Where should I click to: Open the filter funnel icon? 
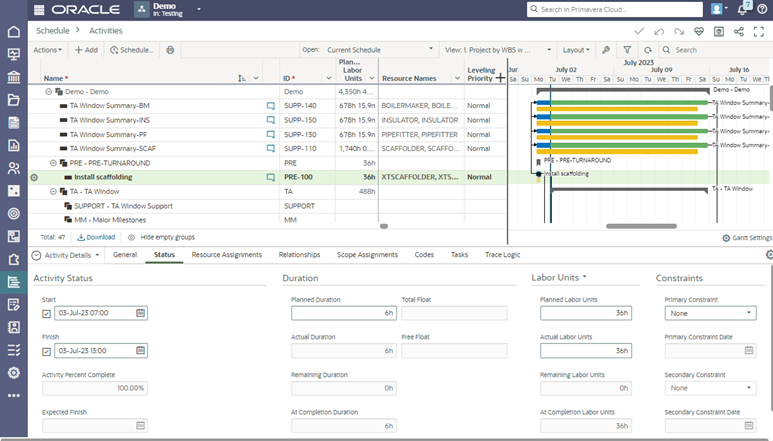pos(627,49)
